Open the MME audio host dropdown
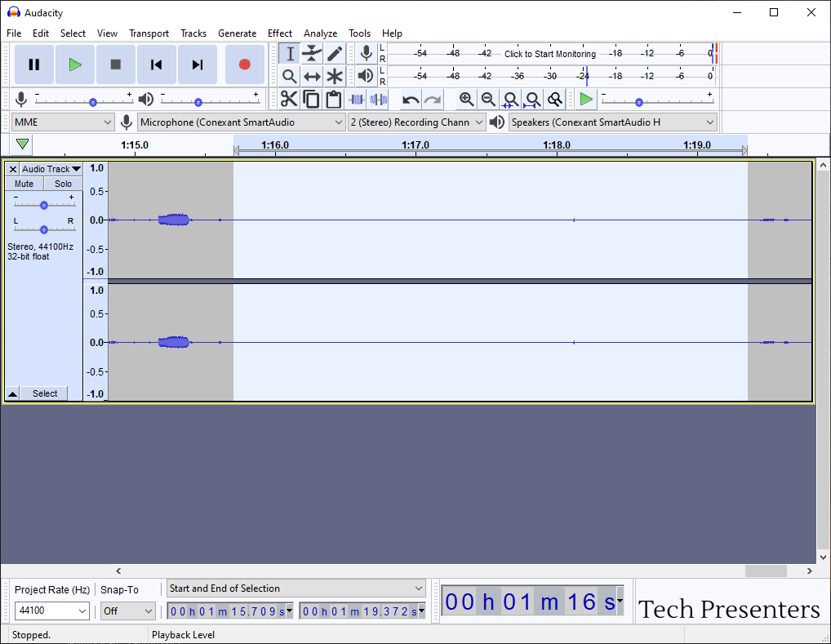831x644 pixels. [63, 122]
